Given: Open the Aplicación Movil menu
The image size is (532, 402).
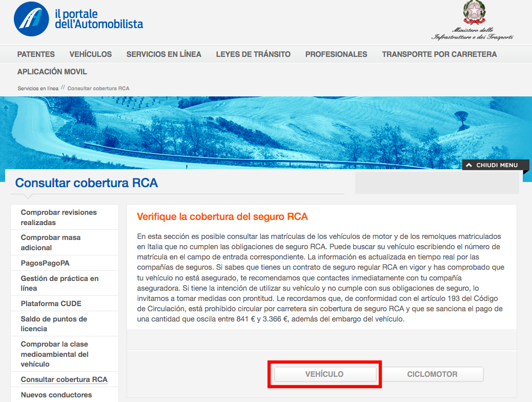Looking at the screenshot, I should point(52,72).
